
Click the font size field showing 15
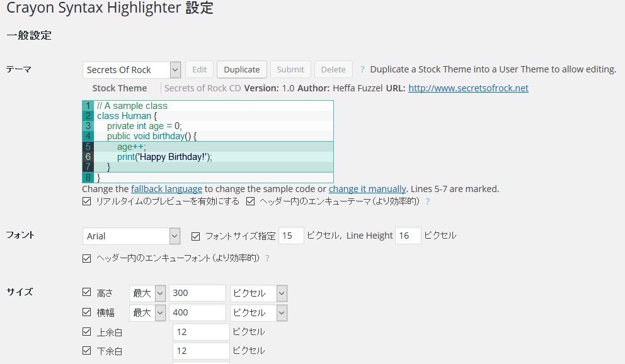[291, 236]
